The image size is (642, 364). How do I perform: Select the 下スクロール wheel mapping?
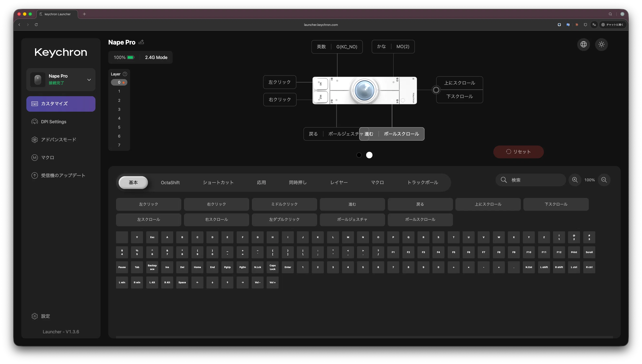tap(460, 96)
